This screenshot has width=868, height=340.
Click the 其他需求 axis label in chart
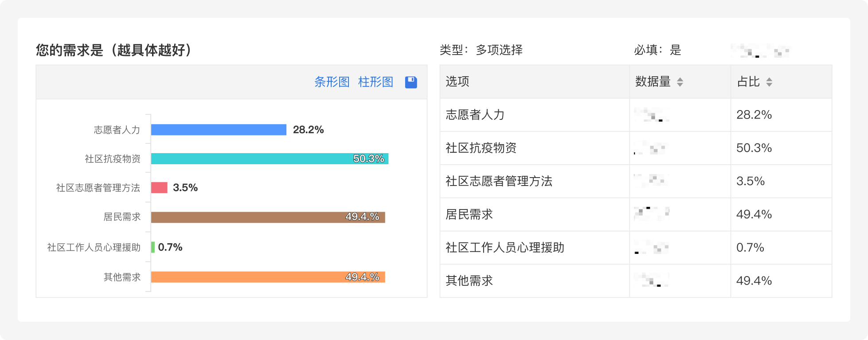tap(122, 277)
